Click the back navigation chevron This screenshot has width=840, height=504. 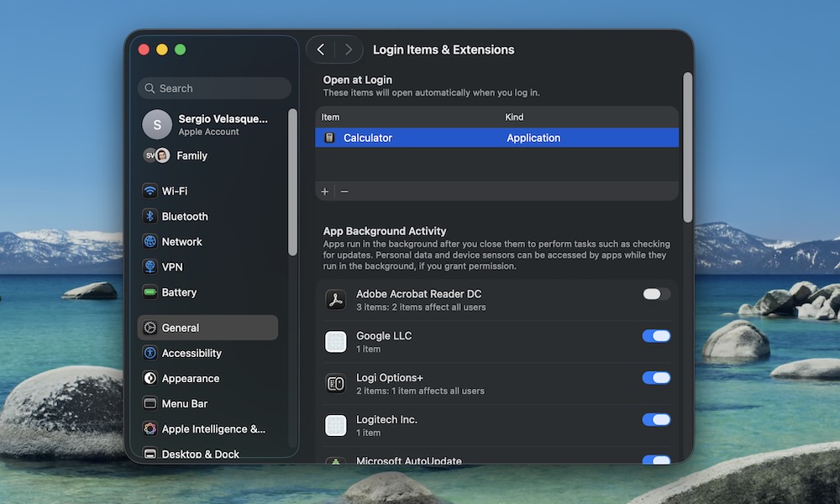click(x=320, y=50)
